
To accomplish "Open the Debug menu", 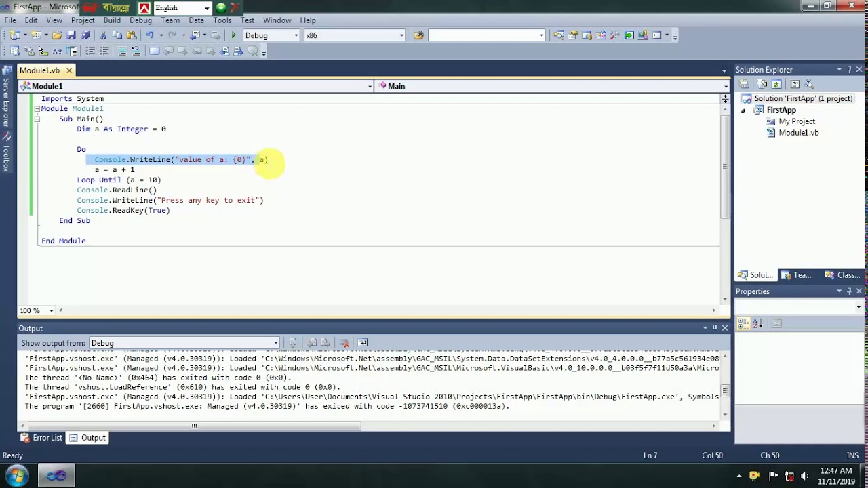I will click(140, 20).
